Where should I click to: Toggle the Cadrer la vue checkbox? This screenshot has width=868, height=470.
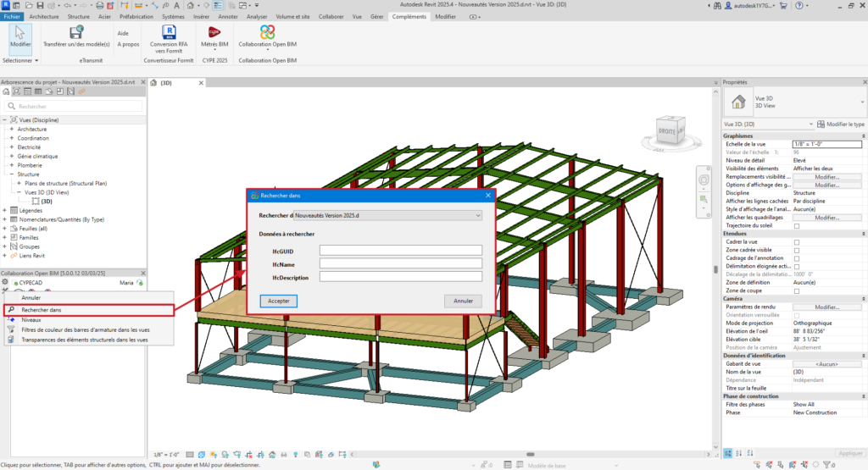[x=797, y=242]
